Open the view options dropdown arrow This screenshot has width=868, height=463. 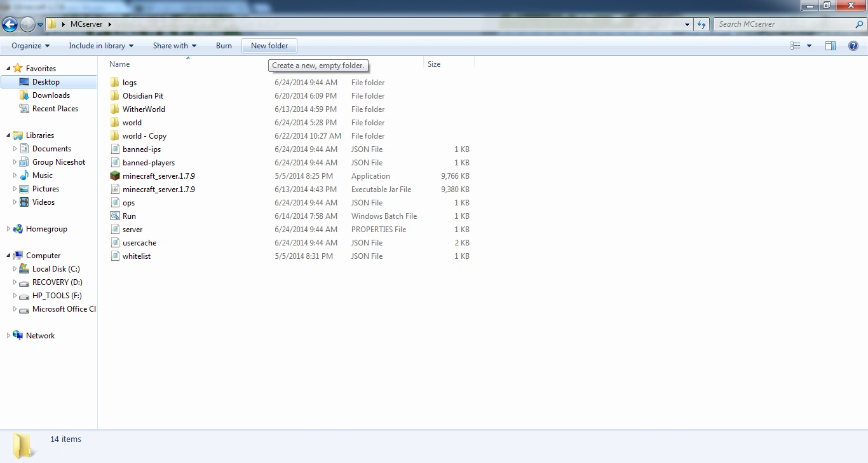pyautogui.click(x=809, y=46)
